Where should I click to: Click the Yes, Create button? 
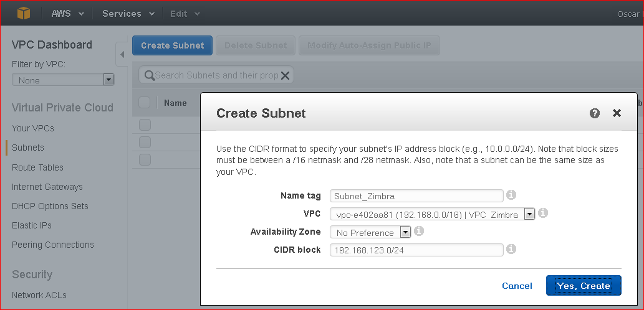584,285
